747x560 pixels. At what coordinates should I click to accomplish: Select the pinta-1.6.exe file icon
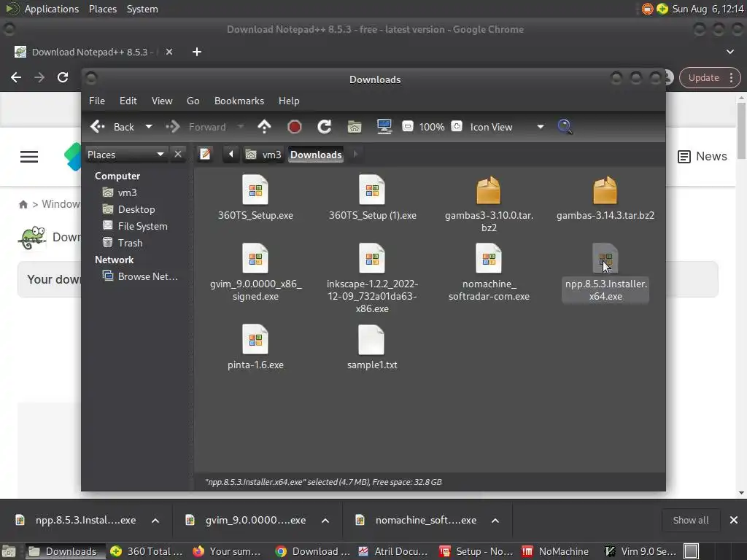[x=255, y=340]
